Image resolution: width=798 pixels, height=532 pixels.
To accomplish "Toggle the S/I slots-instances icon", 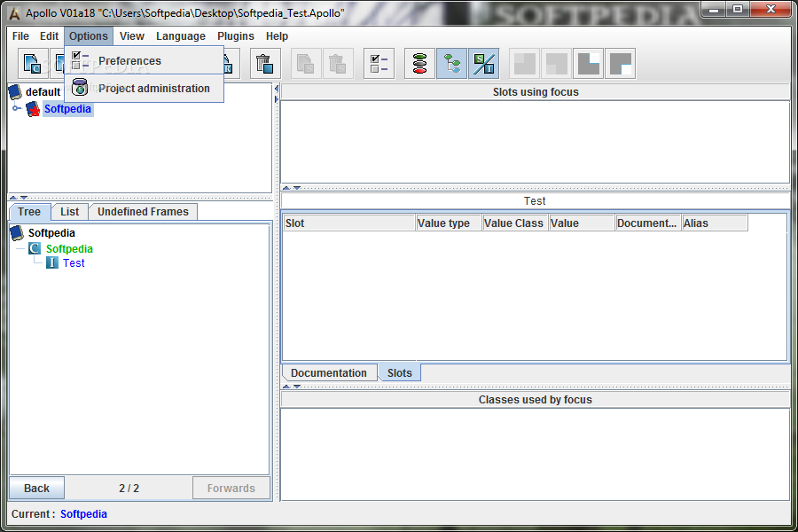I will point(484,64).
